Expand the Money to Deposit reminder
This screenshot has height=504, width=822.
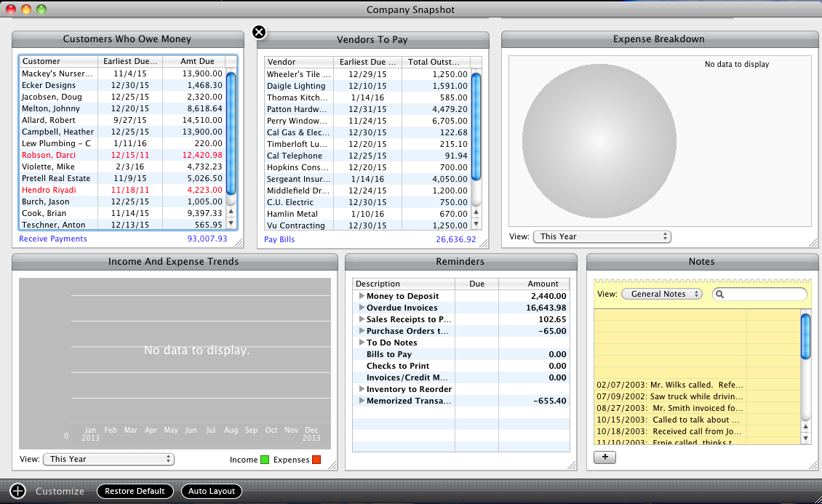coord(362,296)
